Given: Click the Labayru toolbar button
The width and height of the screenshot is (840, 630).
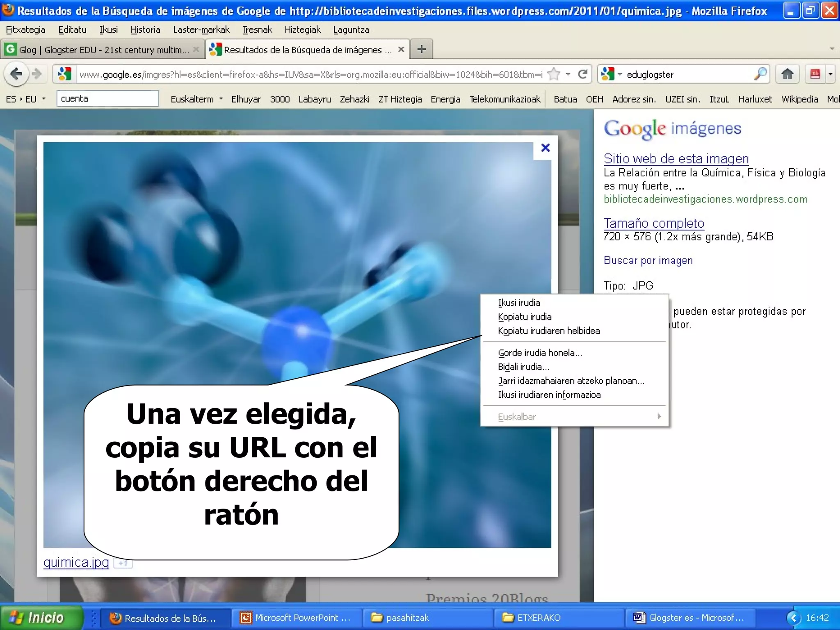Looking at the screenshot, I should point(315,99).
